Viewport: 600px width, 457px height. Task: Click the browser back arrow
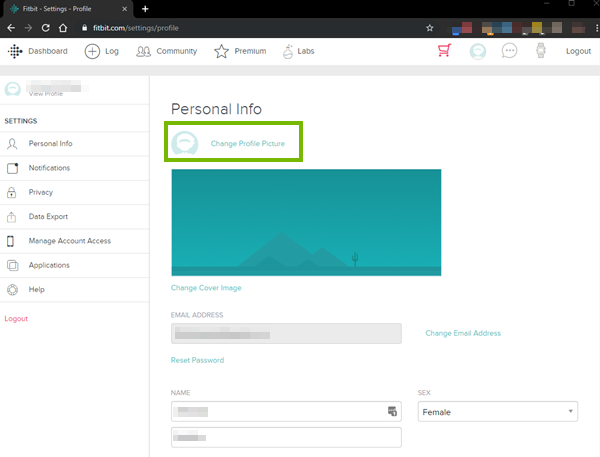tap(11, 28)
